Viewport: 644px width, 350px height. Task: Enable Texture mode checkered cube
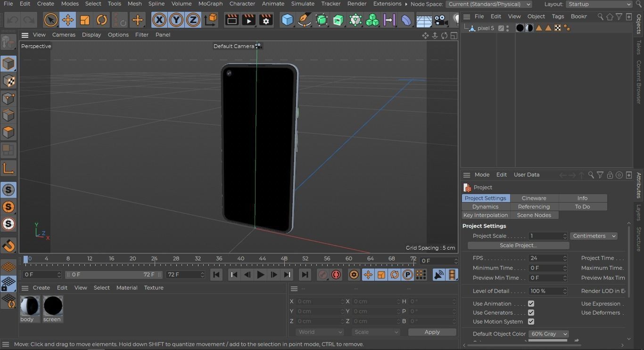pyautogui.click(x=8, y=81)
